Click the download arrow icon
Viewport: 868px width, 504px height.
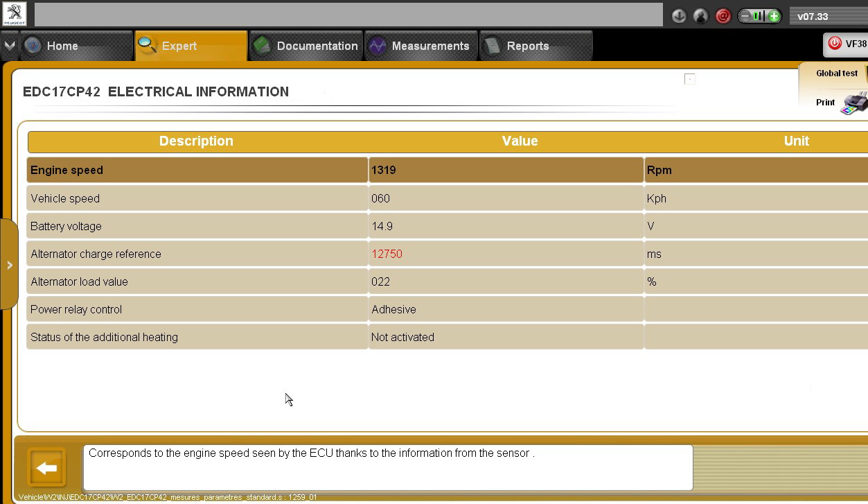(x=679, y=16)
